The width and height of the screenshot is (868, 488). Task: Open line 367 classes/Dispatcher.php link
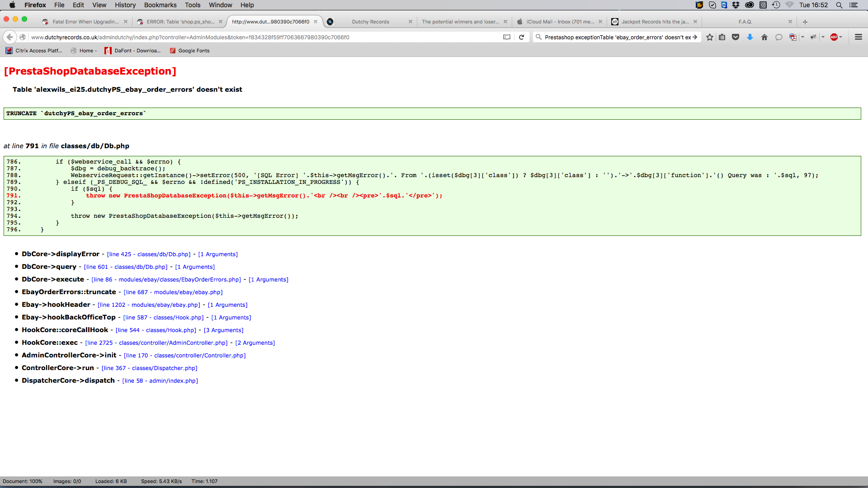150,368
